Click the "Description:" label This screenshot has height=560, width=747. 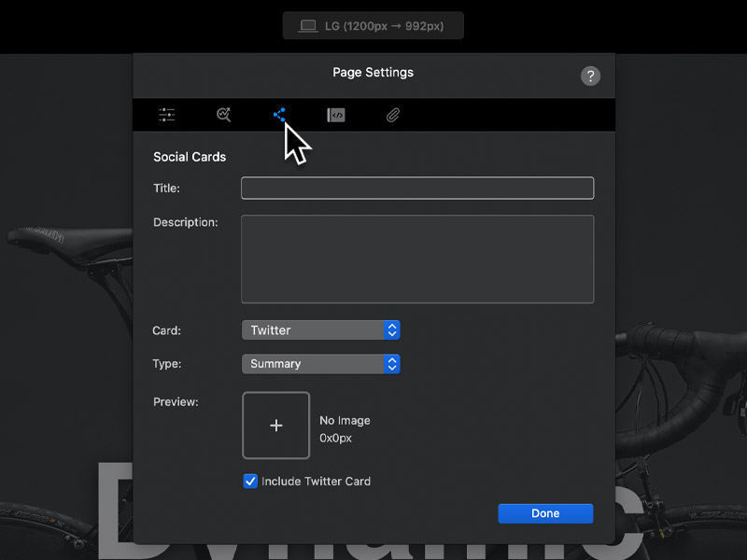pyautogui.click(x=185, y=222)
